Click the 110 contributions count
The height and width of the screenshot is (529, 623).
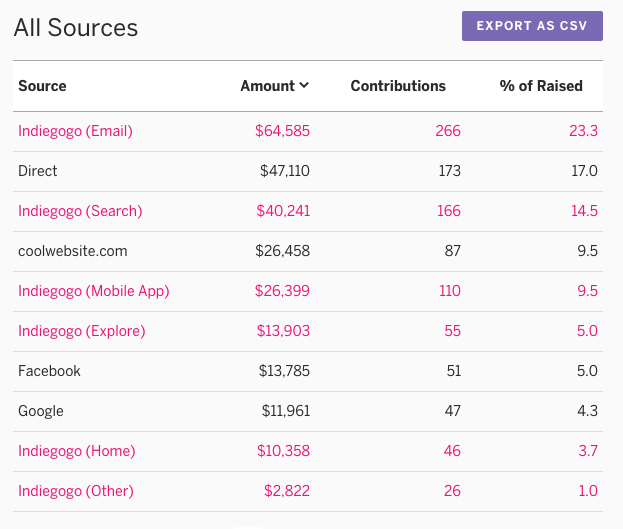point(450,291)
